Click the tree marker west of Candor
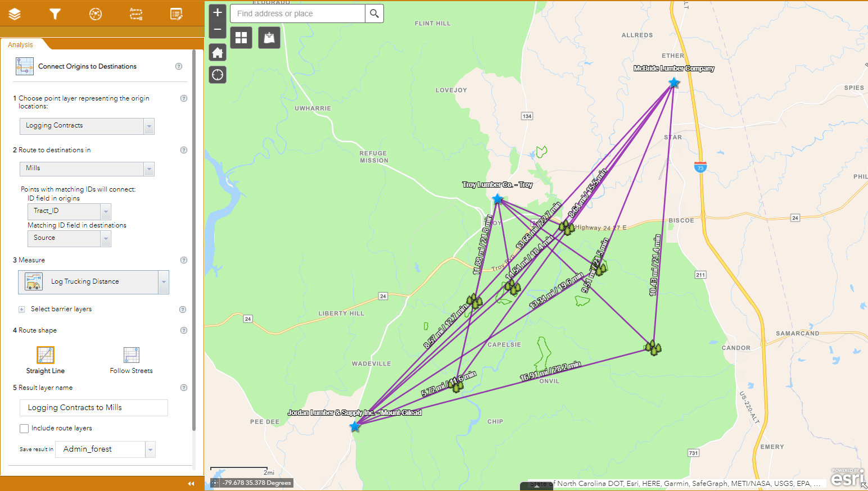Screen dimensions: 868x491 pos(653,348)
